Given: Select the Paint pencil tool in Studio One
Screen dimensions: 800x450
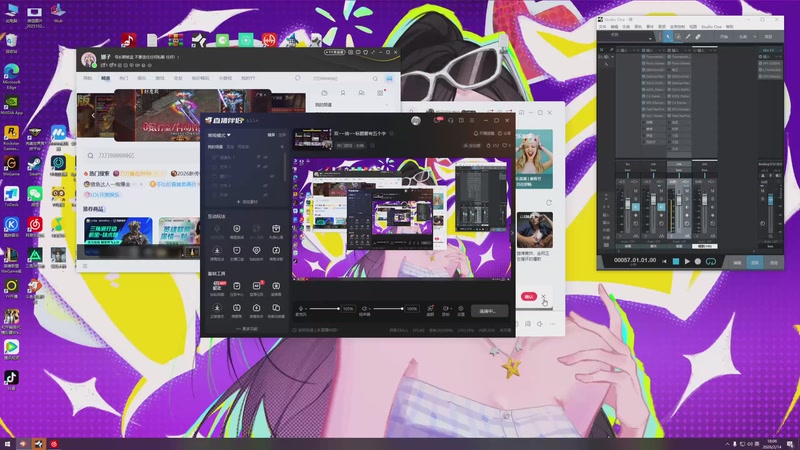Looking at the screenshot, I should pyautogui.click(x=688, y=37).
